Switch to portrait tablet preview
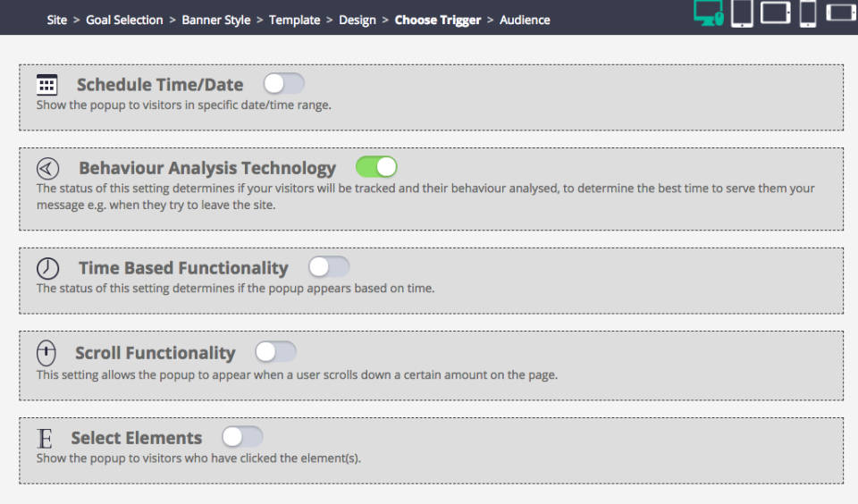This screenshot has width=858, height=504. tap(742, 13)
